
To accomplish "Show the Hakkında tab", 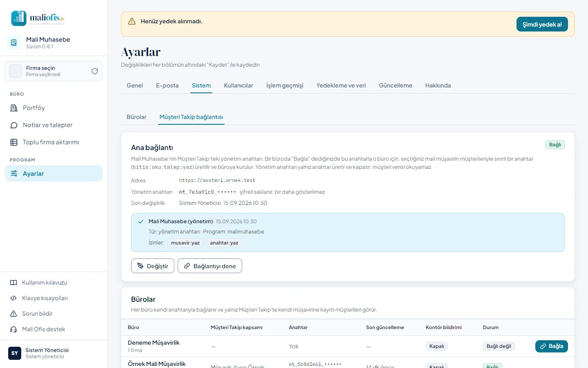I will [438, 85].
